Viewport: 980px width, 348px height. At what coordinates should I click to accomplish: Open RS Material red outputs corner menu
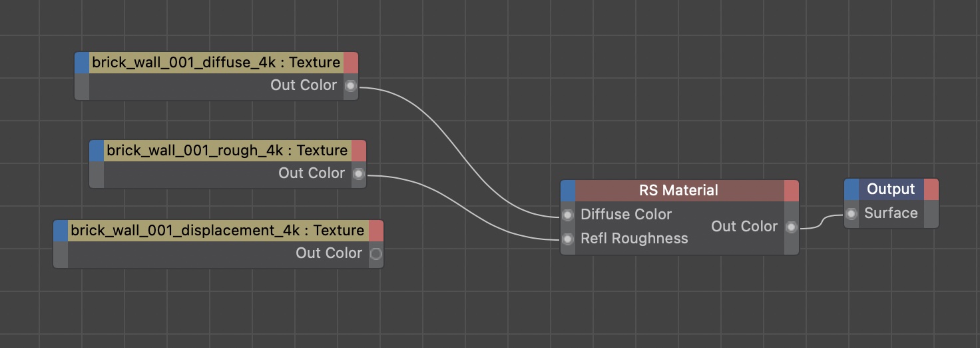pyautogui.click(x=791, y=191)
